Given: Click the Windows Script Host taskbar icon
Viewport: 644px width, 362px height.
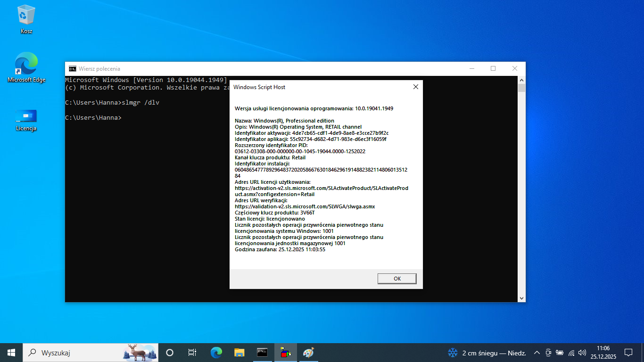Looking at the screenshot, I should (286, 353).
